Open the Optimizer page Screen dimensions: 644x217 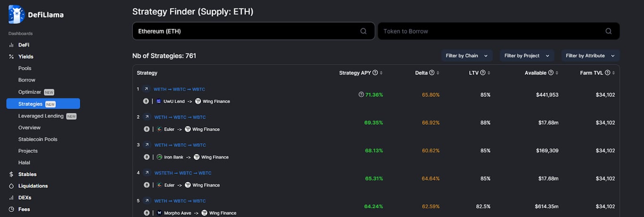[30, 92]
